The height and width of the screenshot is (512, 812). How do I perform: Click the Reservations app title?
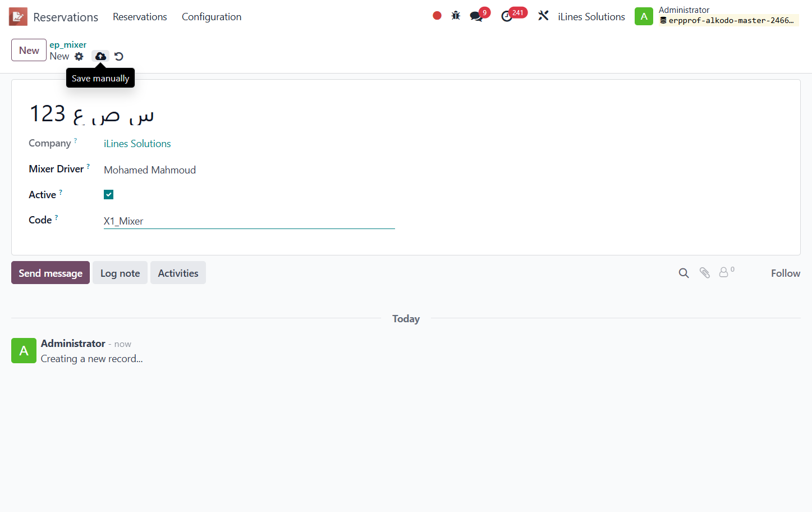coord(66,17)
